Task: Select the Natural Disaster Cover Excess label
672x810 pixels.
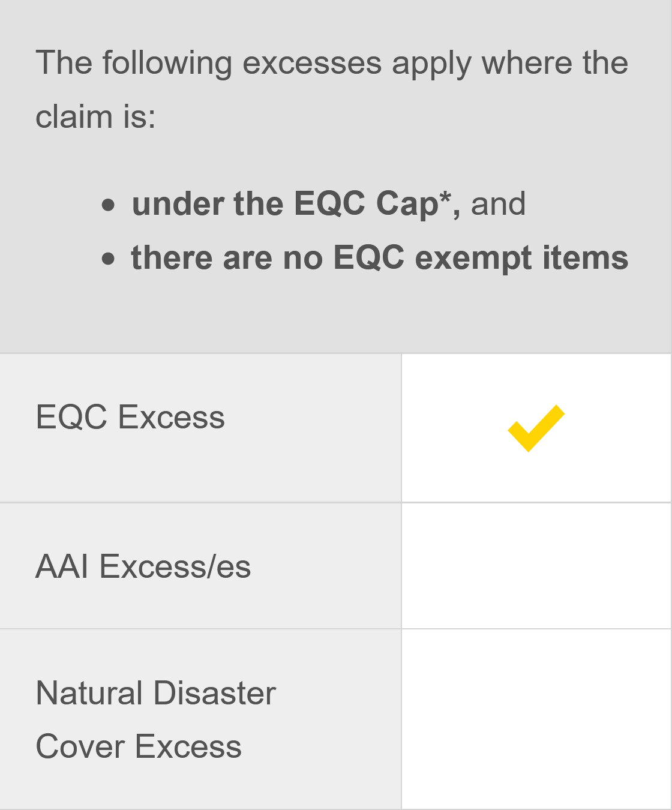Action: 156,719
